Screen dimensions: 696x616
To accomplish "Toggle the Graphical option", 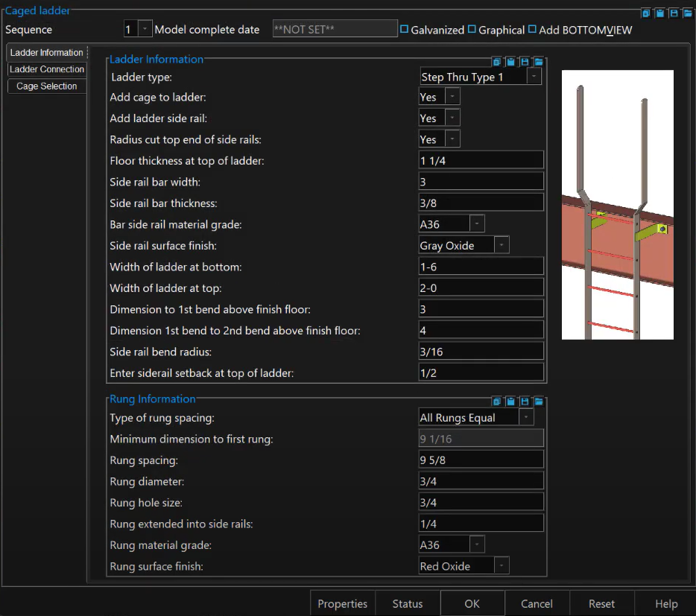I will (471, 30).
